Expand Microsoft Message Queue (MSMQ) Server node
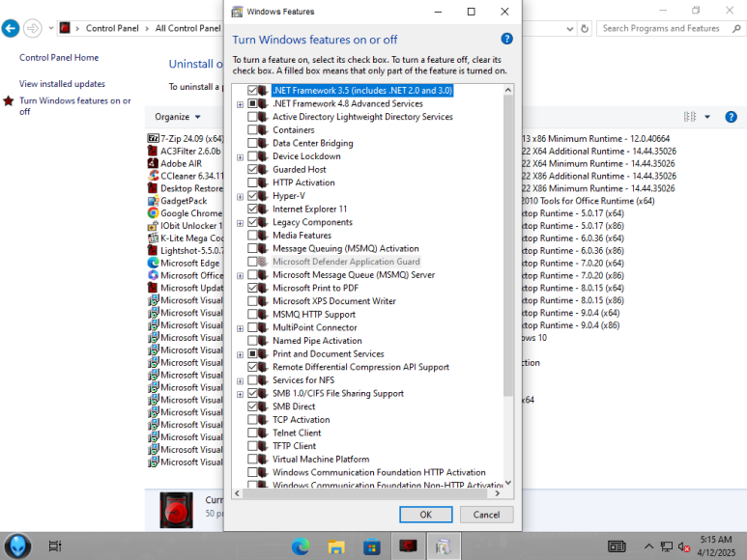The image size is (747, 560). tap(240, 276)
